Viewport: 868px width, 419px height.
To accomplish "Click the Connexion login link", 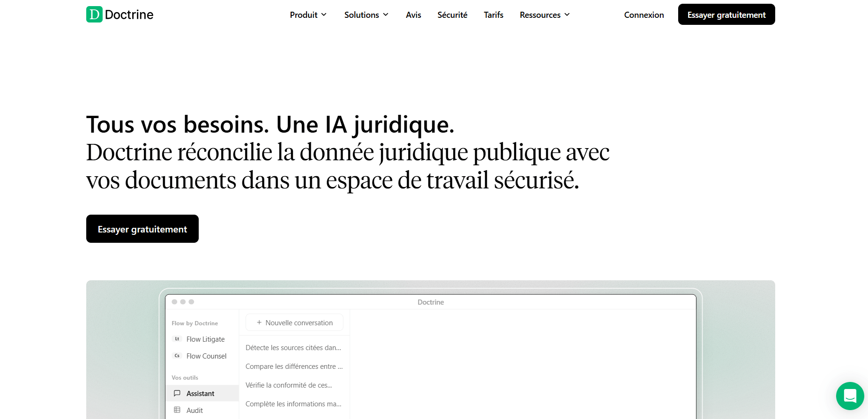I will pos(644,15).
